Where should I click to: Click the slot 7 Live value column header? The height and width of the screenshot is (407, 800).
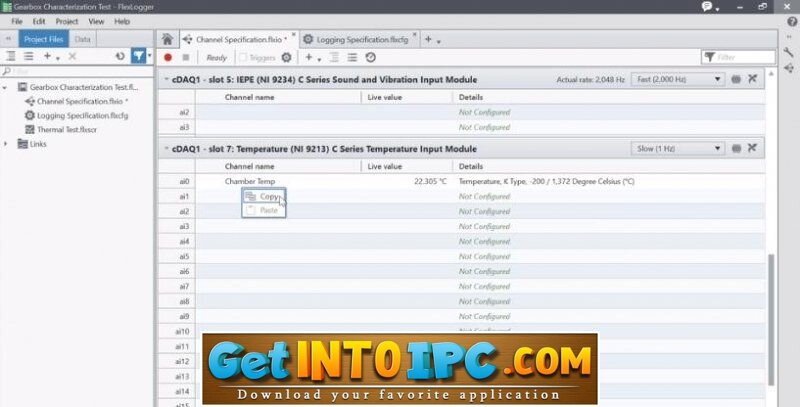coord(385,166)
